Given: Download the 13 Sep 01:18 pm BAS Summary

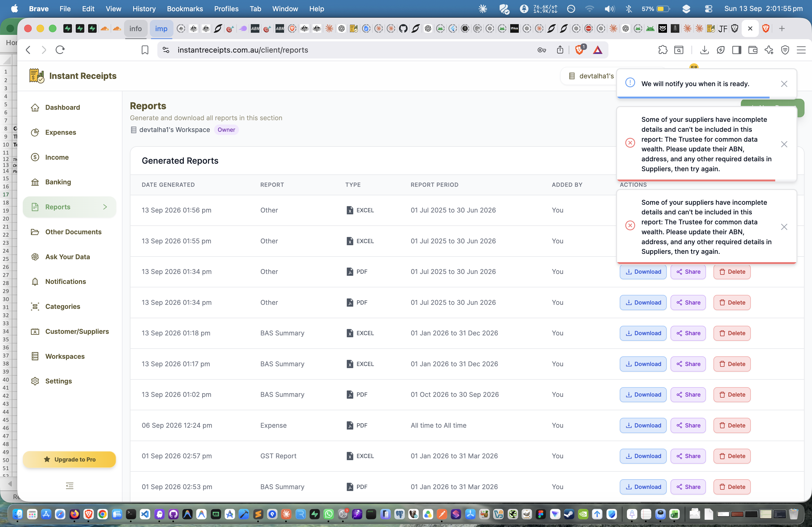Looking at the screenshot, I should point(643,333).
